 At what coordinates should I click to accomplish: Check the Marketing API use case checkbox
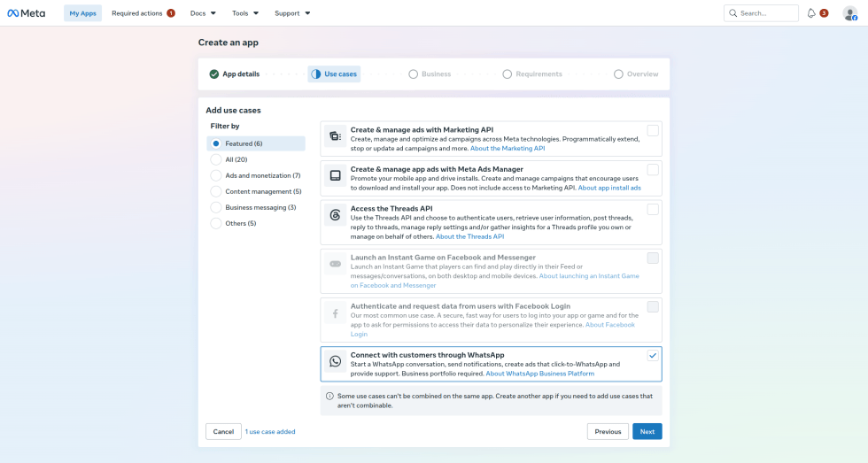click(653, 130)
